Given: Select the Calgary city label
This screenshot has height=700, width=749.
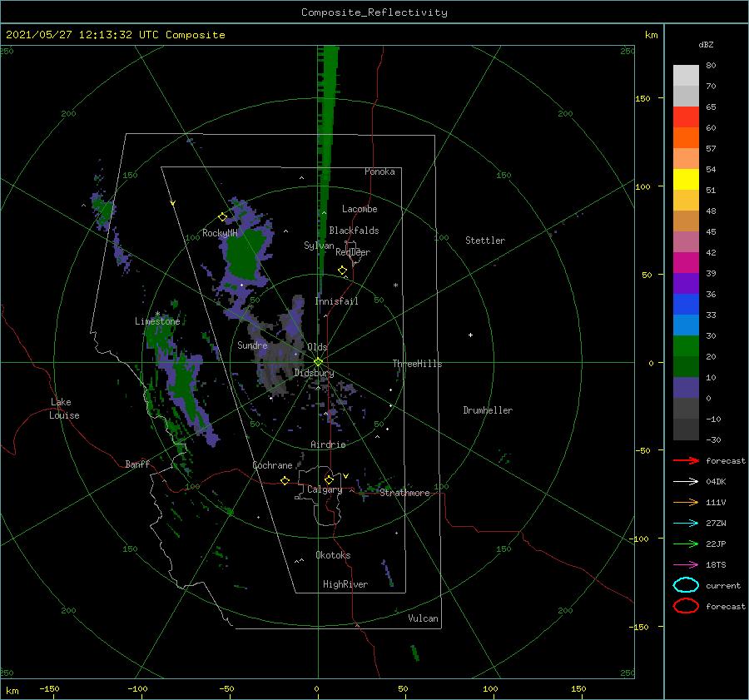Looking at the screenshot, I should pyautogui.click(x=325, y=489).
